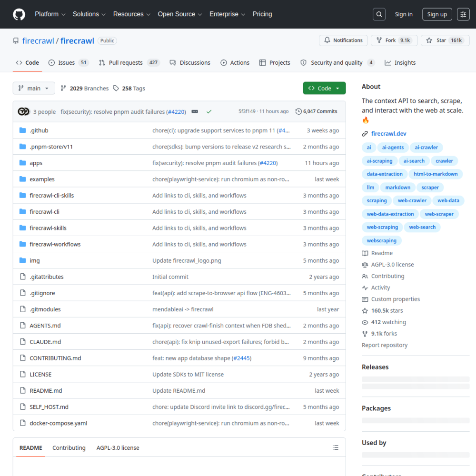
Task: Open the CLAUDE.md file
Action: click(45, 342)
